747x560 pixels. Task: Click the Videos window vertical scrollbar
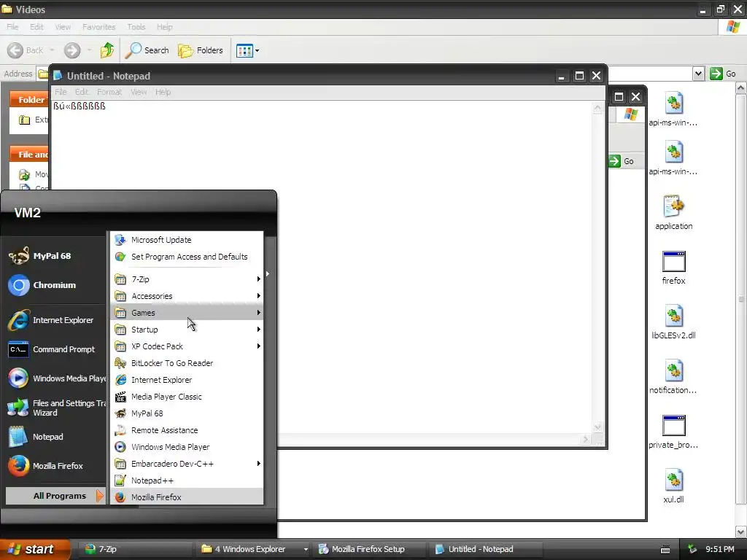741,299
